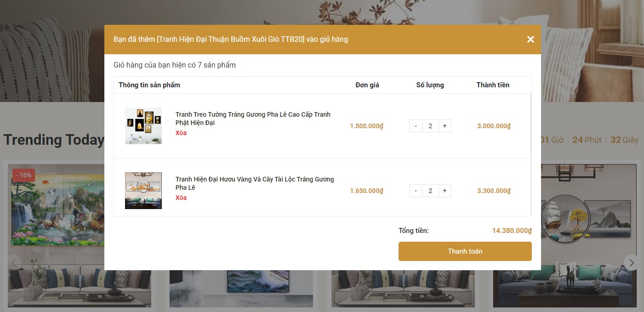The height and width of the screenshot is (312, 644).
Task: Decrease quantity of the Tranh Phật Hiện Đại item
Action: tap(416, 126)
